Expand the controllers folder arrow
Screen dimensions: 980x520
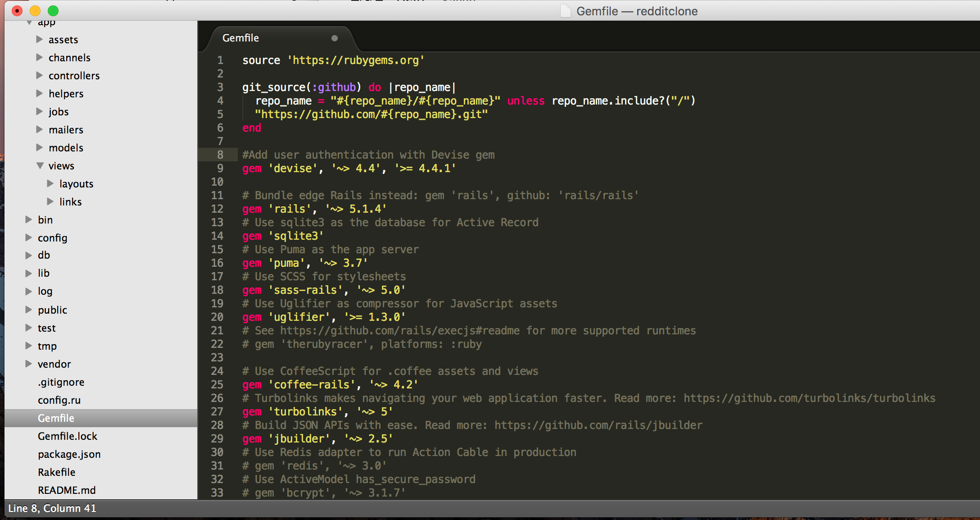pos(39,75)
